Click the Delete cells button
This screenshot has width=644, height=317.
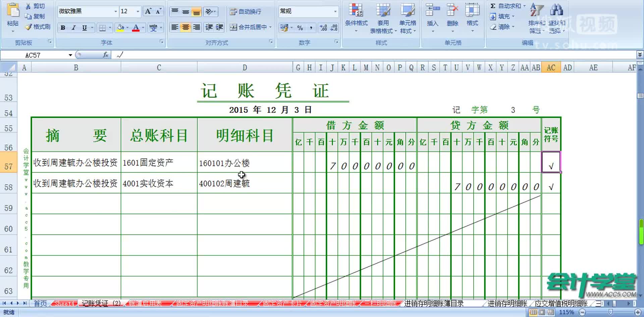(x=452, y=18)
